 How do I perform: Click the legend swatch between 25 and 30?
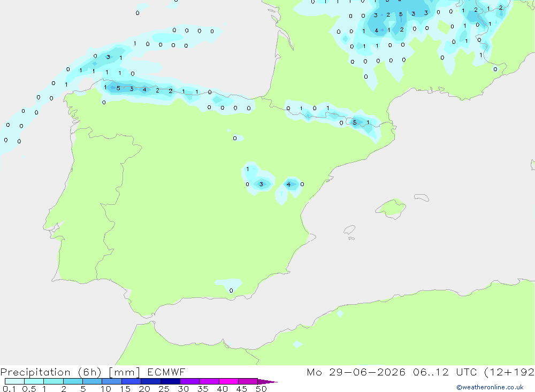[x=170, y=381]
